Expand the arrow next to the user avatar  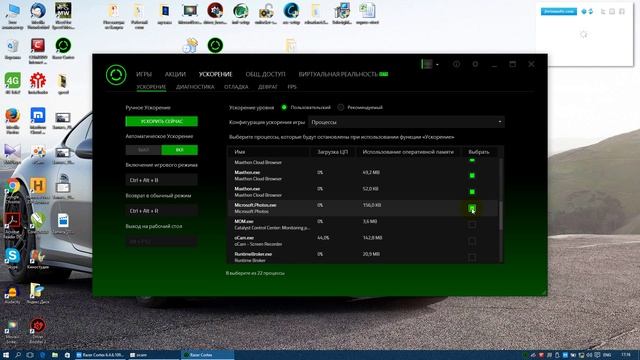[437, 64]
